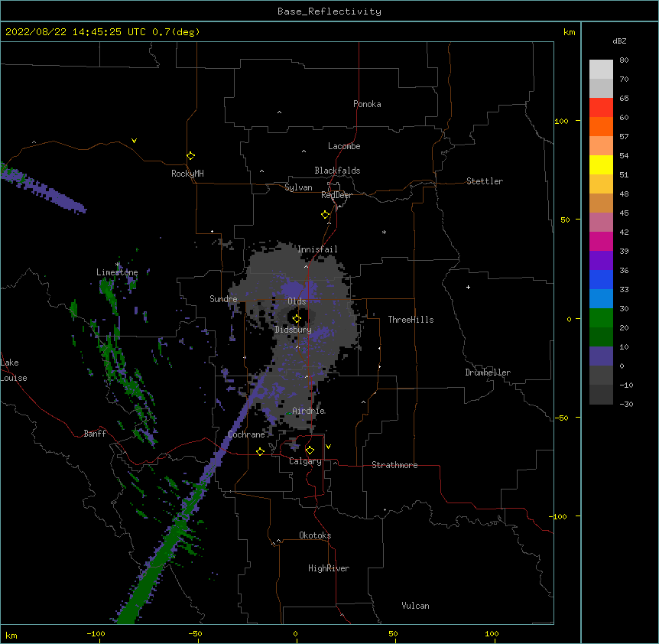
Task: Click the yellow diamond marker above the RockyMH label
Action: [x=190, y=156]
